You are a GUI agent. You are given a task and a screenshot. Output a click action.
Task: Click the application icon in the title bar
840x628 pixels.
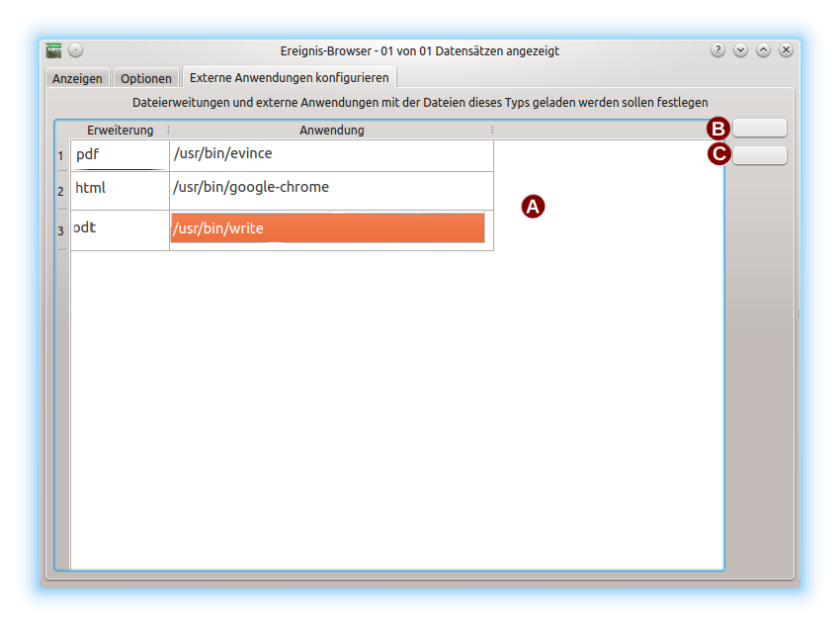click(54, 50)
